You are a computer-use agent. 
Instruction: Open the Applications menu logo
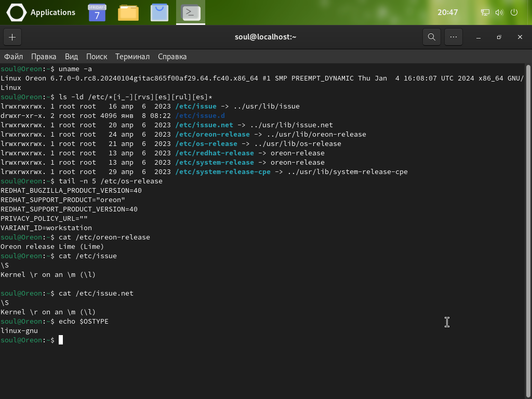pos(16,12)
